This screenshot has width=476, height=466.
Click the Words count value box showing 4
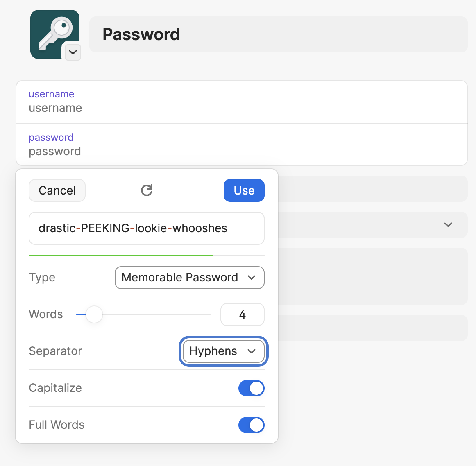[x=242, y=314]
